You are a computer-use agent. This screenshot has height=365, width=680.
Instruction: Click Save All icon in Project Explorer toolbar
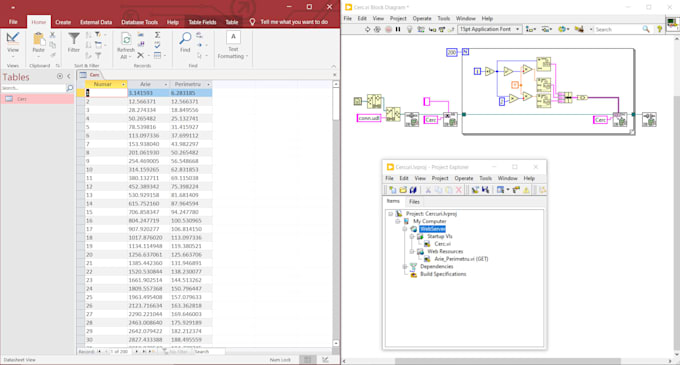pyautogui.click(x=413, y=190)
